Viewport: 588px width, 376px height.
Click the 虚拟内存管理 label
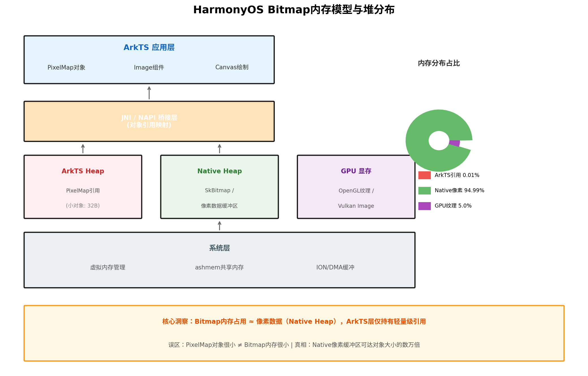[108, 267]
